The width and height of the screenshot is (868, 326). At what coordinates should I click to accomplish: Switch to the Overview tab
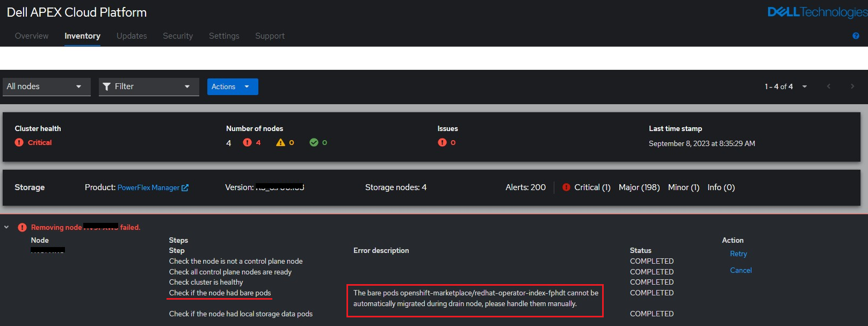(32, 36)
